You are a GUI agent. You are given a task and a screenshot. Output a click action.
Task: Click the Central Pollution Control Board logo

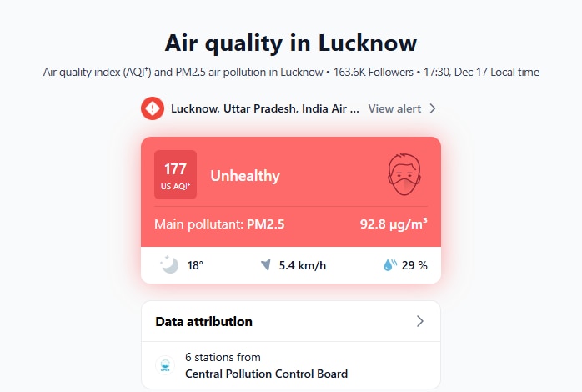click(164, 365)
